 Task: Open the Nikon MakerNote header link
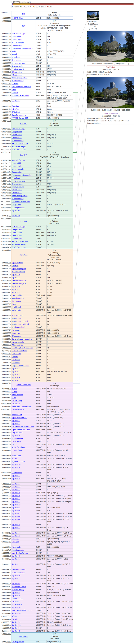[23, 385]
